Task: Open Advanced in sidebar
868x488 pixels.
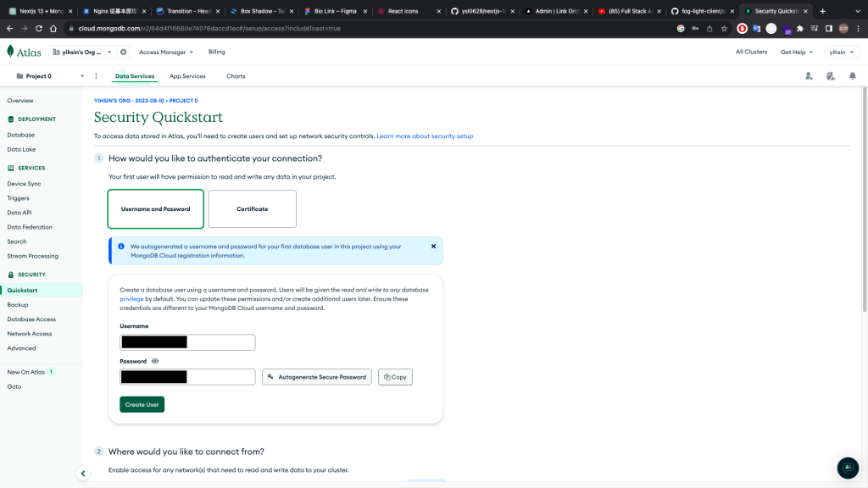Action: coord(21,348)
